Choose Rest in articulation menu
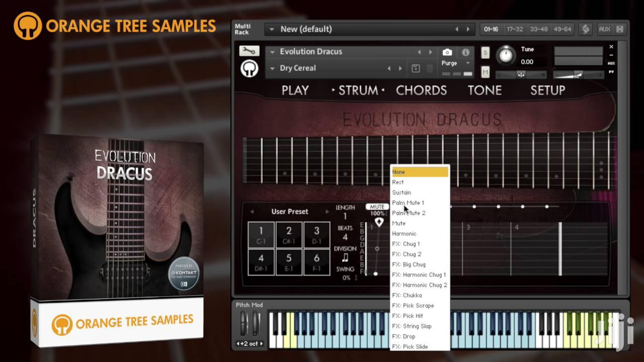Image resolution: width=644 pixels, height=362 pixels. 420,183
